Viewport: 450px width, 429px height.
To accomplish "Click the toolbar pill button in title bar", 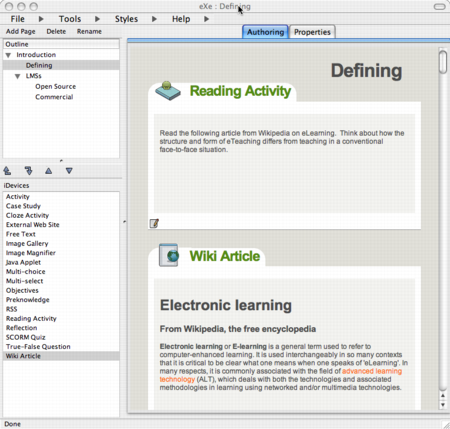I will click(x=439, y=7).
